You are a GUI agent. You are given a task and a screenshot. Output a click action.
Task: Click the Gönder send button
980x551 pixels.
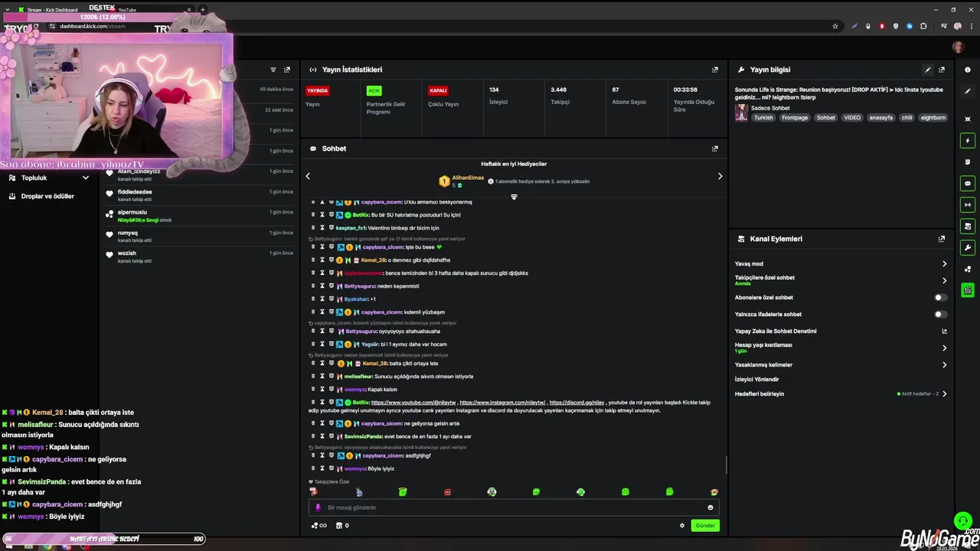705,526
